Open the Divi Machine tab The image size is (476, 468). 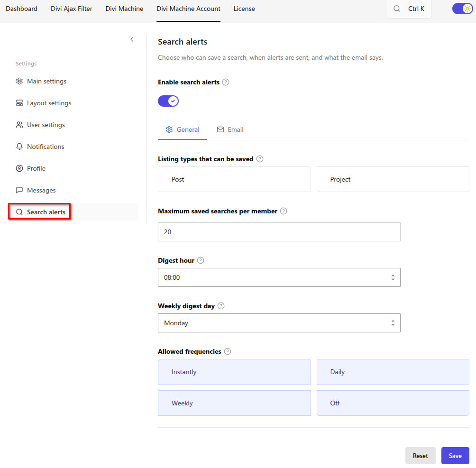(125, 9)
